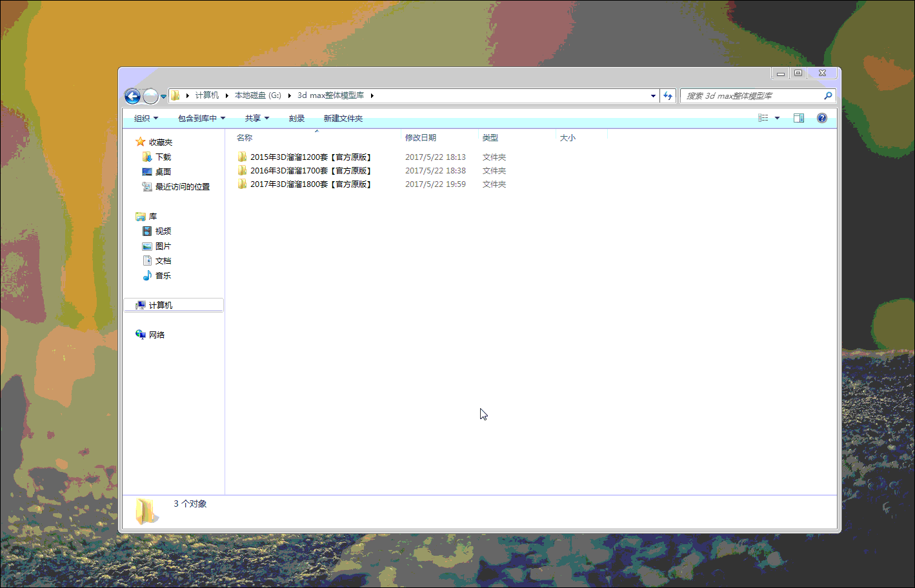Open the view options dropdown arrow

[777, 118]
